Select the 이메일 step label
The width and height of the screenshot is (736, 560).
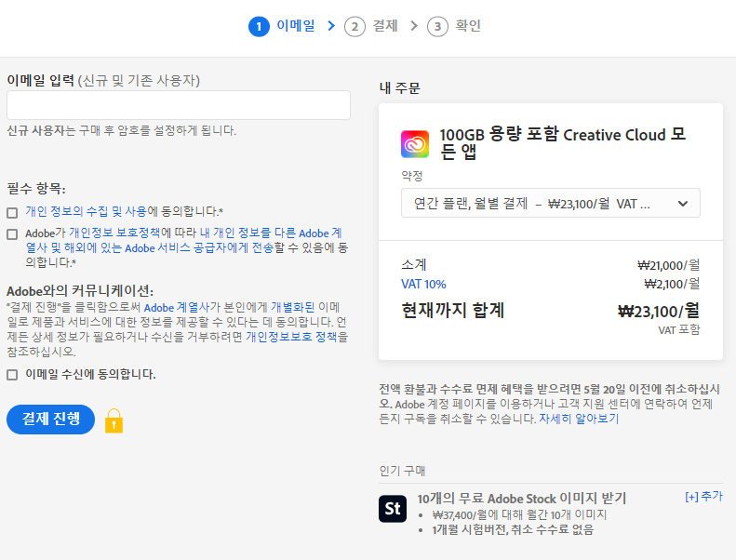click(296, 25)
